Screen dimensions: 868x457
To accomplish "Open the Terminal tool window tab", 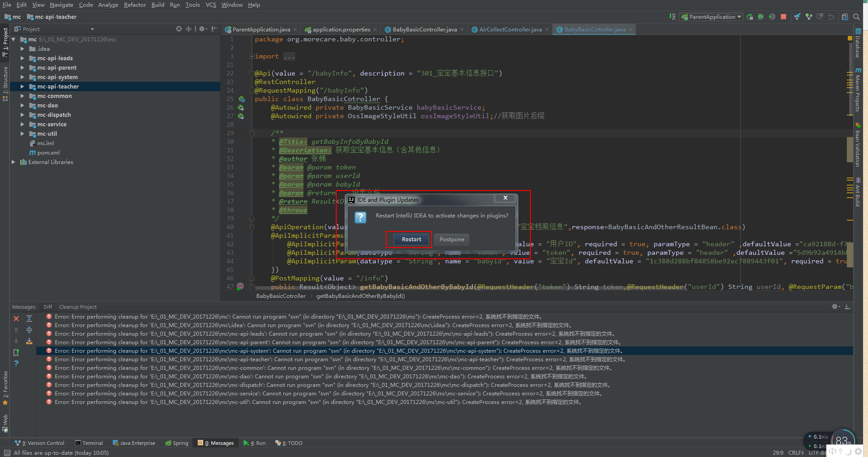I will (x=89, y=443).
